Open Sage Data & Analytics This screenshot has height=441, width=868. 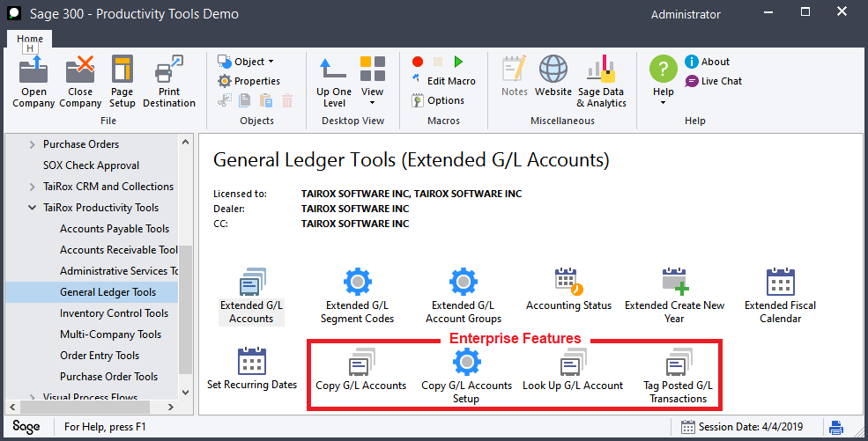pos(601,82)
